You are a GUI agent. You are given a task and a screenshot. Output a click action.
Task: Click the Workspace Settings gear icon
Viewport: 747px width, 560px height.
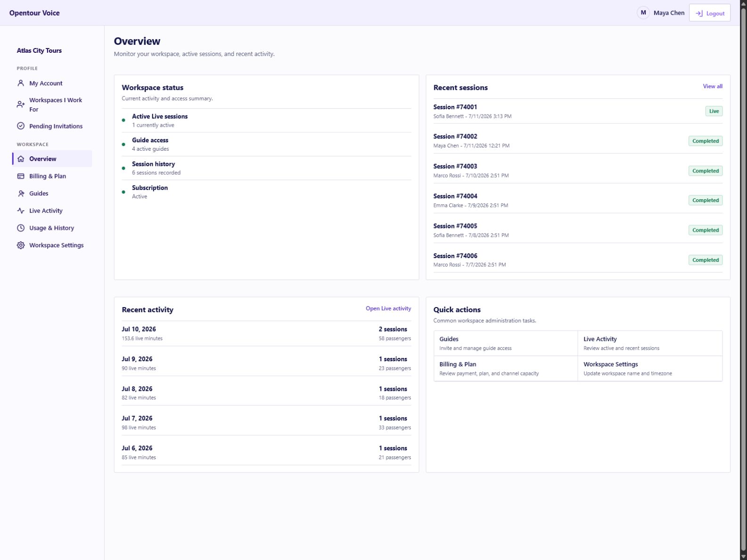tap(21, 245)
